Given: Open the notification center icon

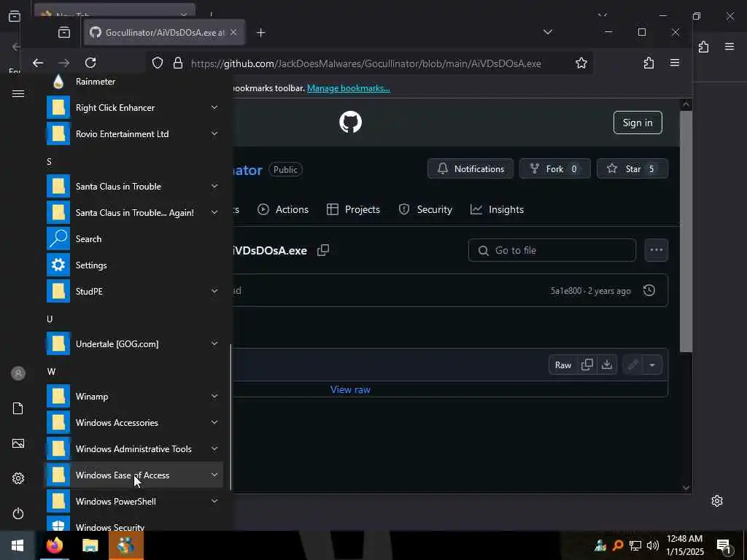Looking at the screenshot, I should coord(724,545).
